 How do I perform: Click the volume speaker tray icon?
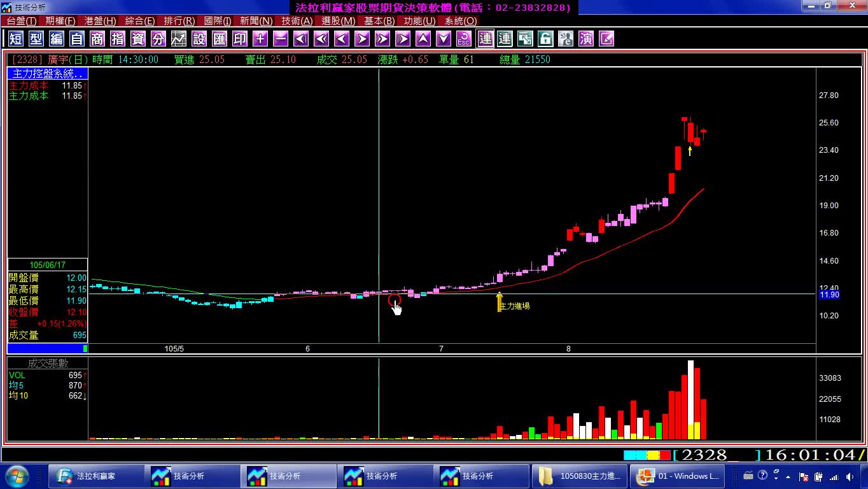850,476
